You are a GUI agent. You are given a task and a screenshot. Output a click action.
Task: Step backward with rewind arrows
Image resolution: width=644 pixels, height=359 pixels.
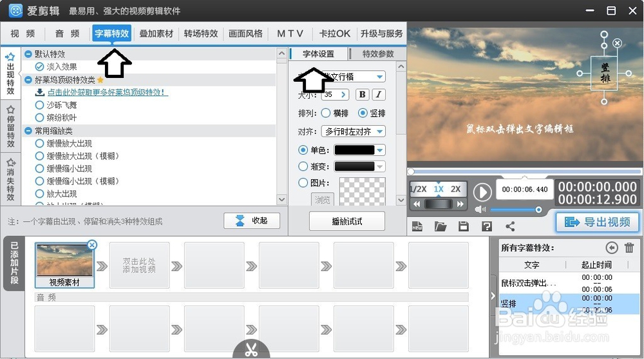coord(417,204)
